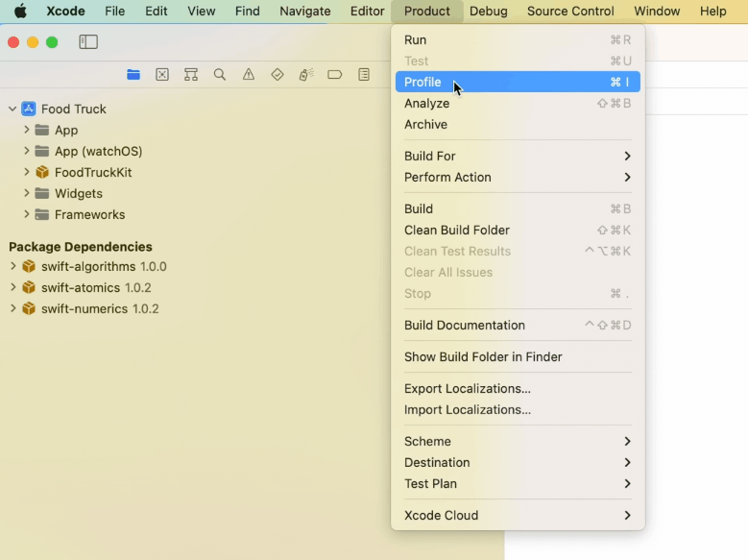Select Clean Build Folder
Viewport: 748px width, 560px height.
click(x=518, y=231)
